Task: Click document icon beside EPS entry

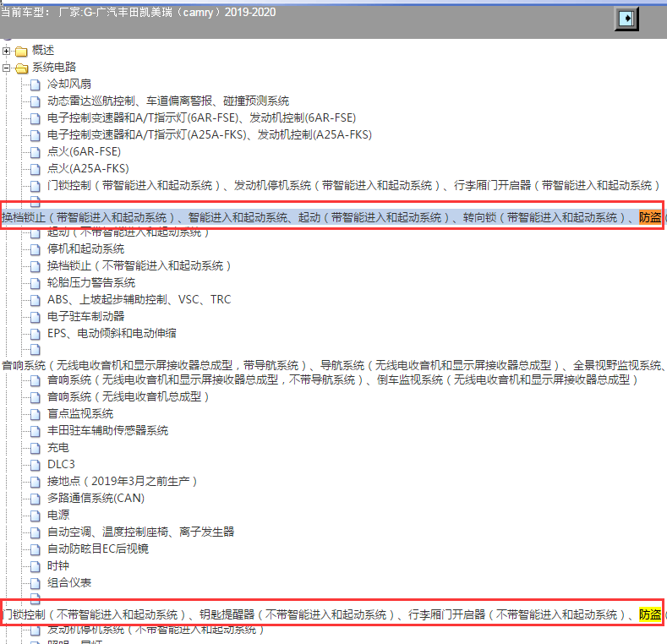Action: click(x=36, y=334)
